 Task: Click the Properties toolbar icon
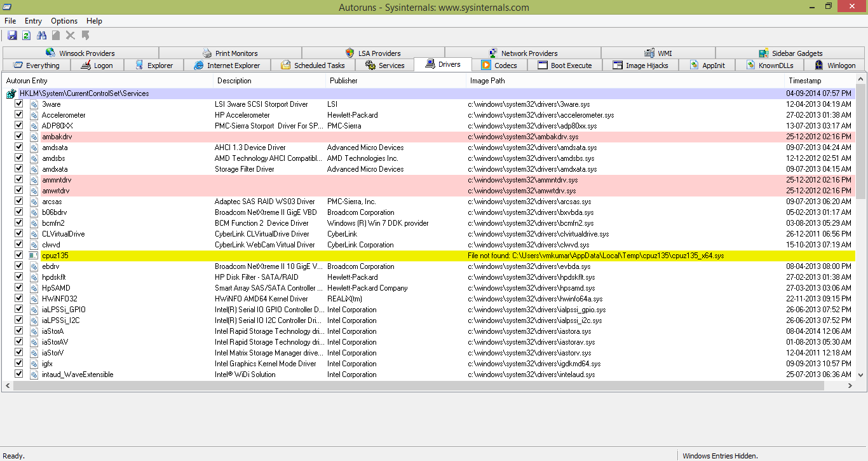coord(57,36)
